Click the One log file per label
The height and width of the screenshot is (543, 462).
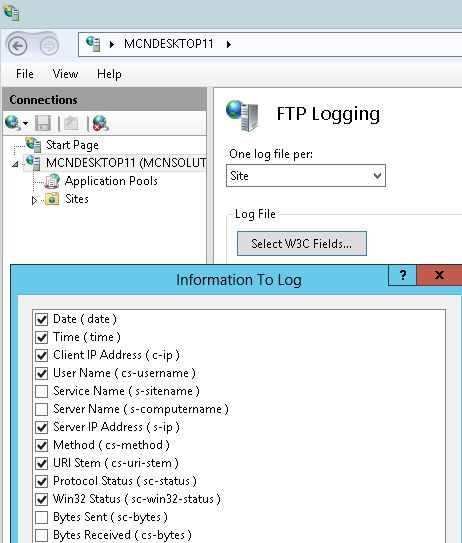[x=271, y=154]
